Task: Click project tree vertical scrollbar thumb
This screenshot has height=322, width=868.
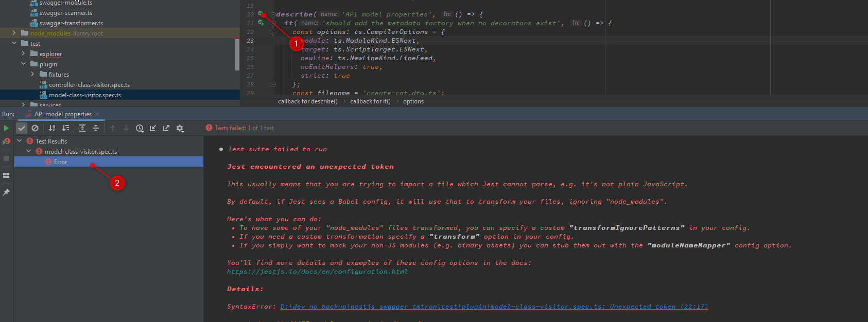Action: [237, 53]
